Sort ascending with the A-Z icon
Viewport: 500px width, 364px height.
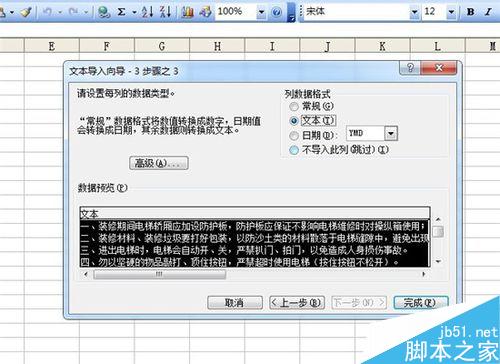coord(147,12)
